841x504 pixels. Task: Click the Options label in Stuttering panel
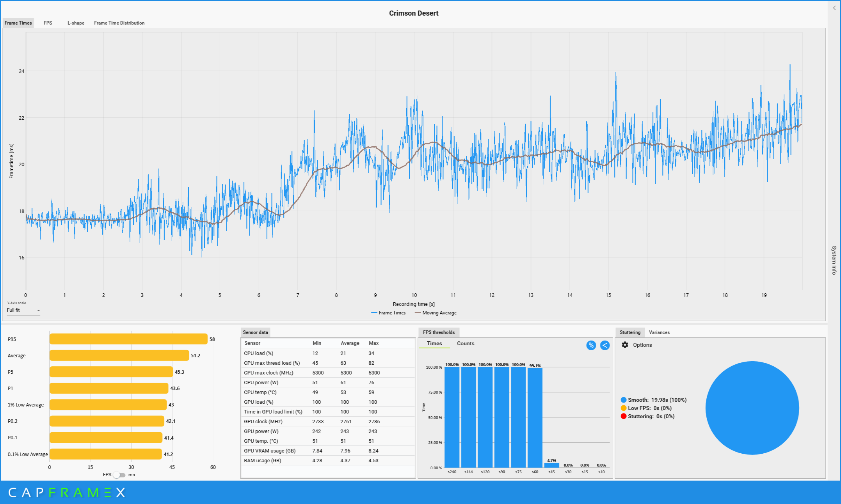(642, 345)
